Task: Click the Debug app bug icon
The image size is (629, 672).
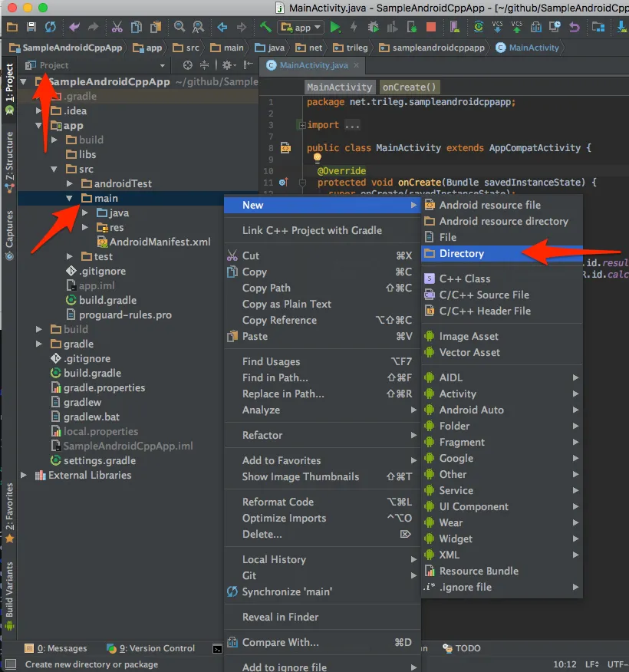Action: [x=372, y=28]
